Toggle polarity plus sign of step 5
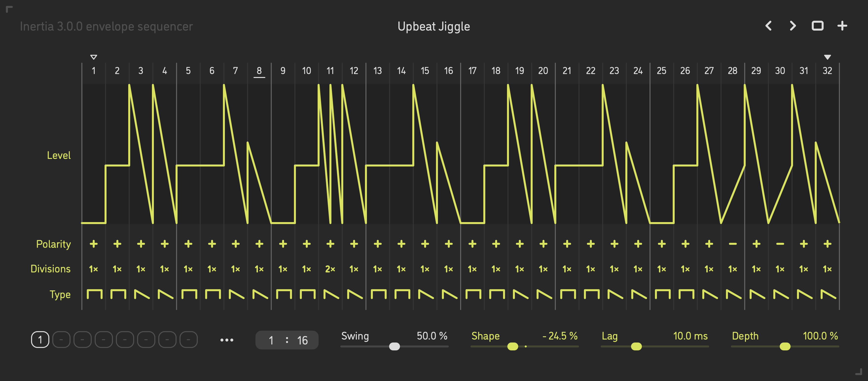The width and height of the screenshot is (868, 381). tap(188, 244)
